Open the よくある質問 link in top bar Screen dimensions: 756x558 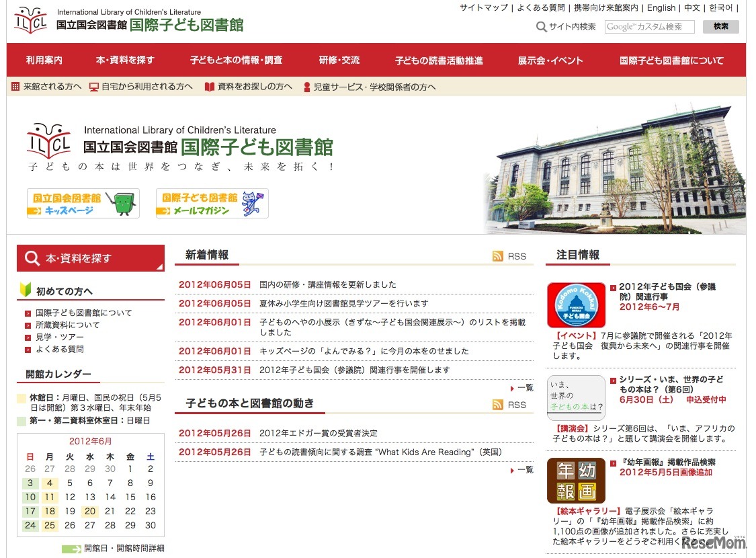541,7
